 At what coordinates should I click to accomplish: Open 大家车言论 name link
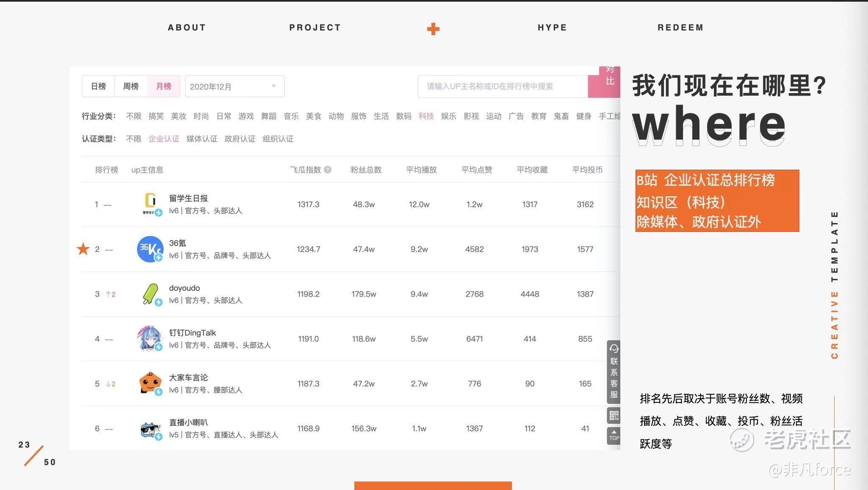coord(188,377)
